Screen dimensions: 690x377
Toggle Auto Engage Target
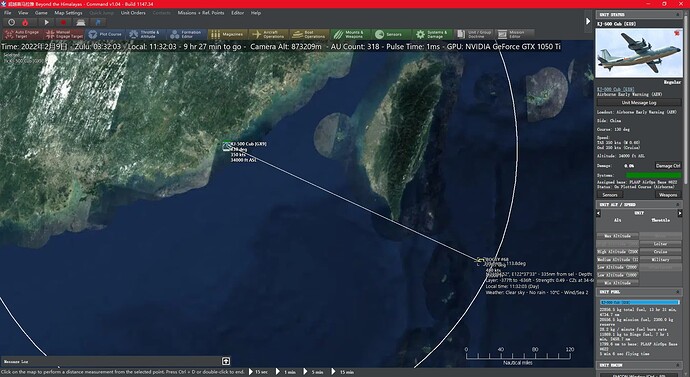point(22,34)
